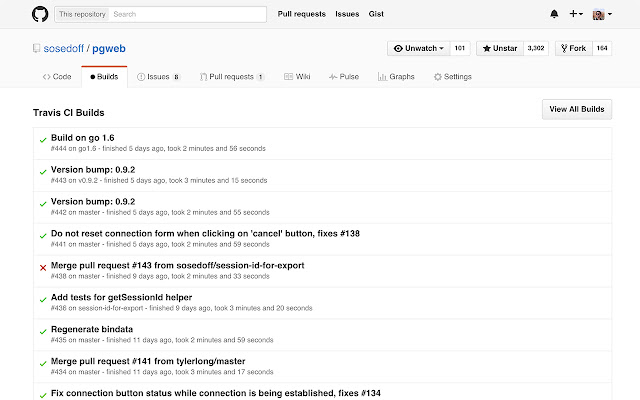This screenshot has height=400, width=640.
Task: Switch to the Code tab
Action: click(x=57, y=77)
